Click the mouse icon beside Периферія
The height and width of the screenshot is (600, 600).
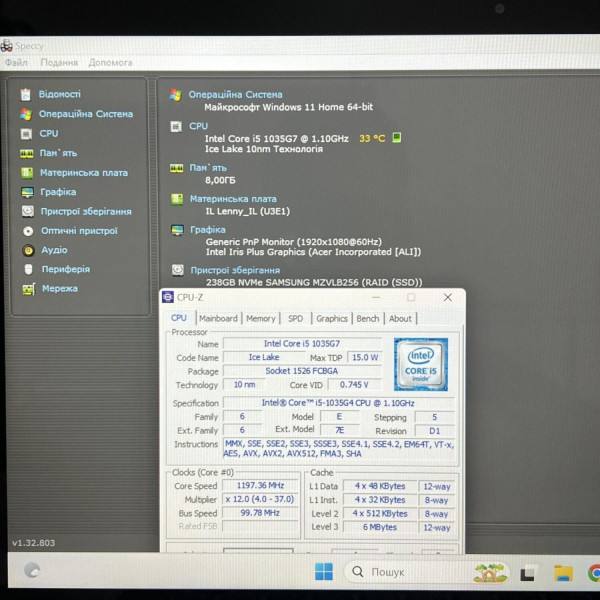coord(28,269)
